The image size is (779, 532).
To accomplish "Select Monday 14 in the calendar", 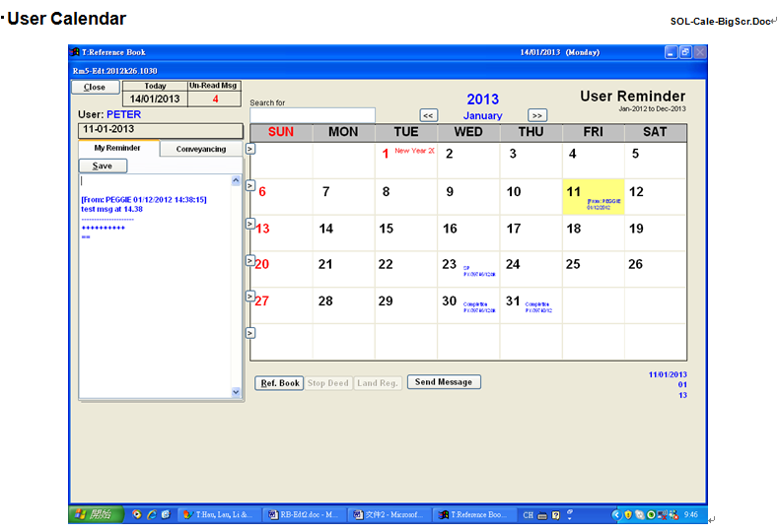I will [x=344, y=233].
